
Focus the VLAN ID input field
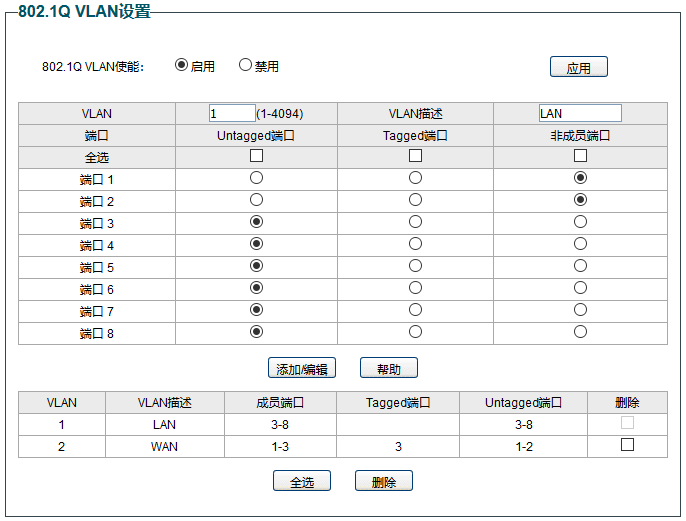pyautogui.click(x=232, y=113)
